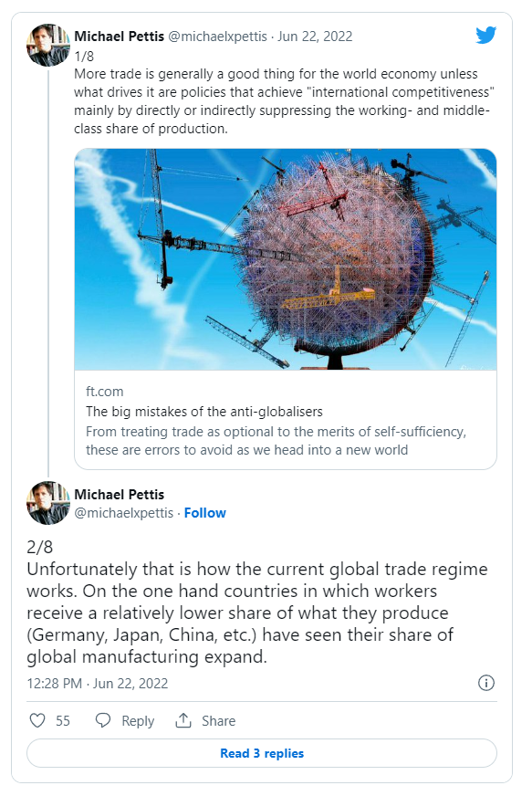Viewport: 532px width, 796px height.
Task: Click the Twitter bird logo
Action: click(x=485, y=35)
